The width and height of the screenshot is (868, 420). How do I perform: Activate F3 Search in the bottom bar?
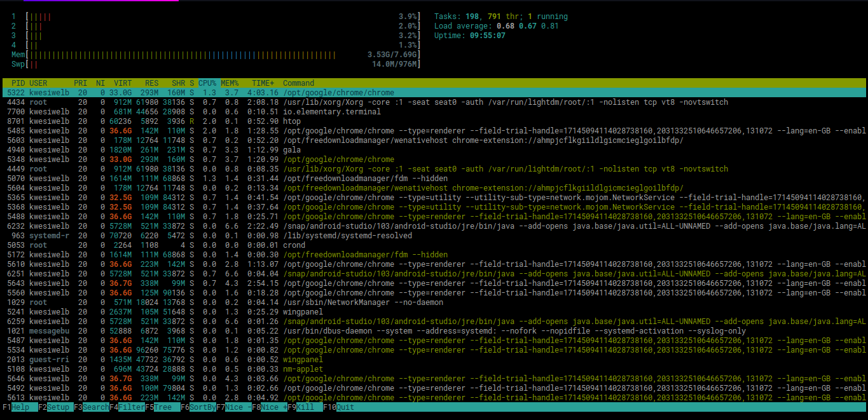[x=91, y=407]
